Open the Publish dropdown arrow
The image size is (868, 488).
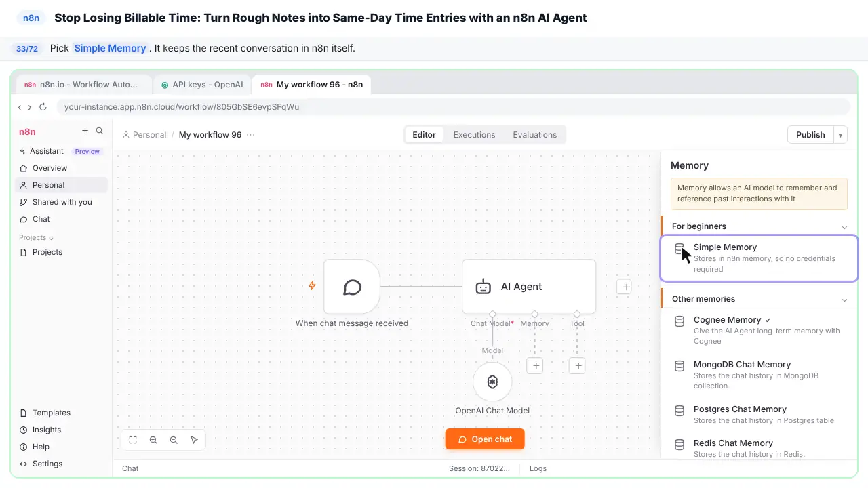[x=840, y=135]
